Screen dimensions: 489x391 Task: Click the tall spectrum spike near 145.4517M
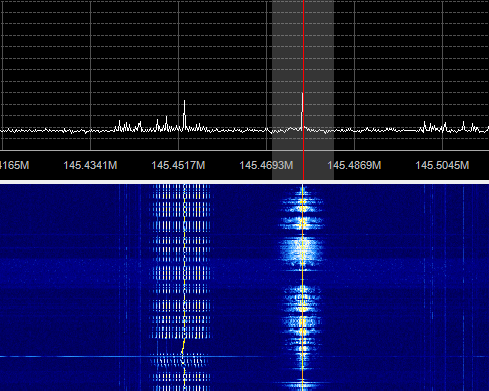184,113
